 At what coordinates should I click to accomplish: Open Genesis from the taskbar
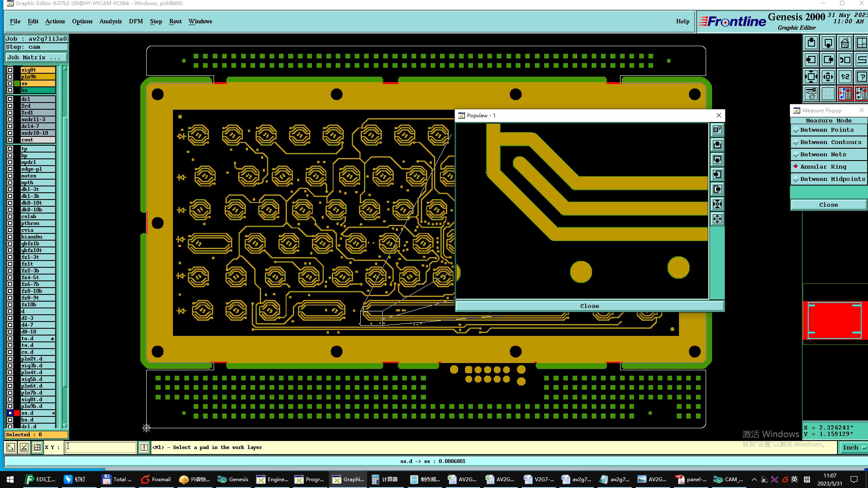pos(233,479)
